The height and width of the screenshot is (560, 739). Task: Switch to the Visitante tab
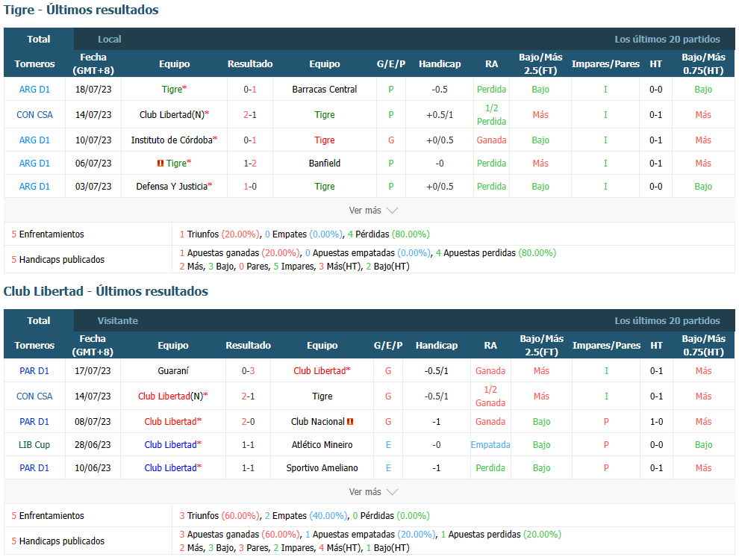pos(118,320)
